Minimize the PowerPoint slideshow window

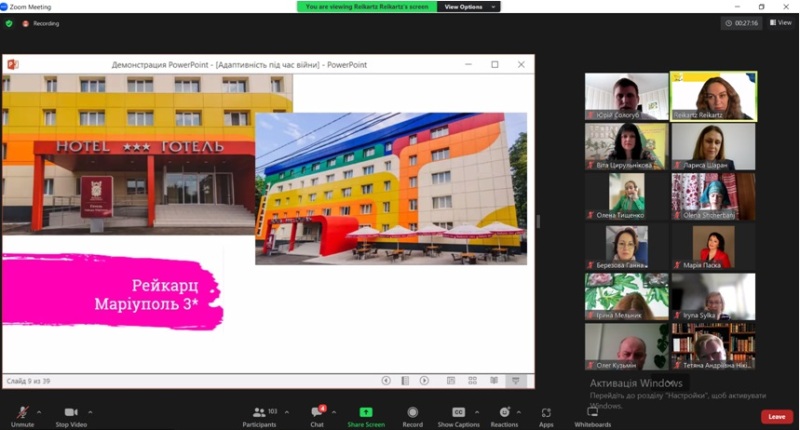(x=468, y=64)
